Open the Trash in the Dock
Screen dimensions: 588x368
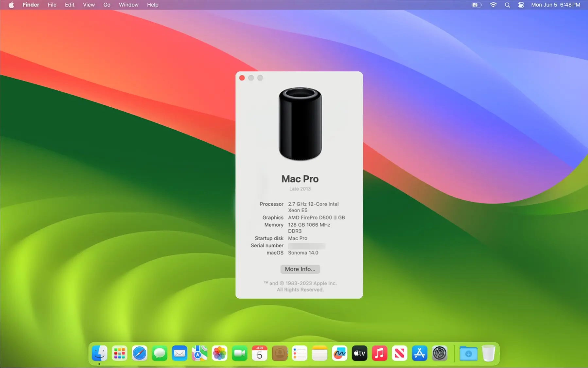[489, 354]
